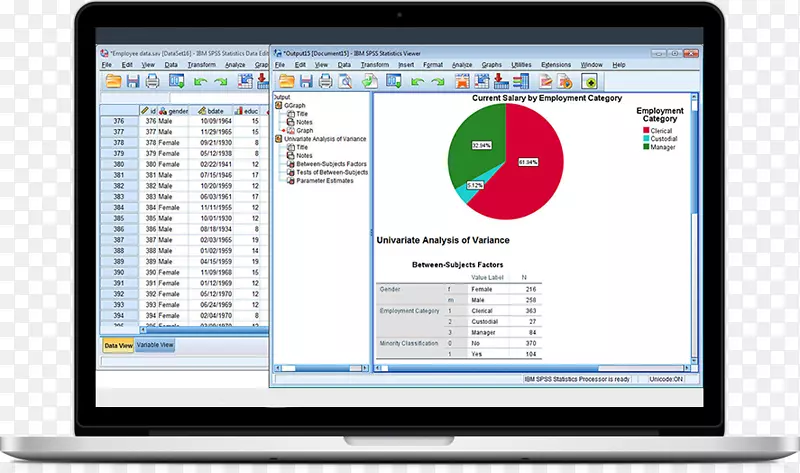Click Save icon in Data Editor toolbar
This screenshot has width=800, height=473.
133,81
